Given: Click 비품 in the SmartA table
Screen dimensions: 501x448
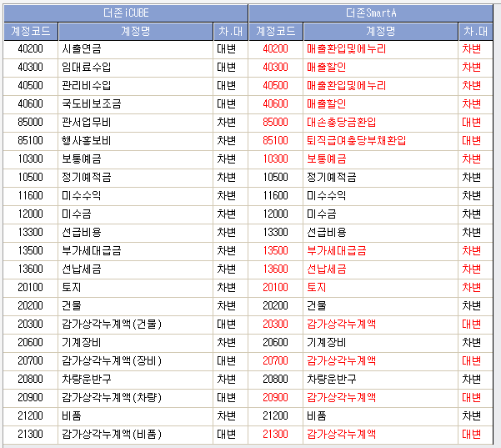Looking at the screenshot, I should (380, 416).
